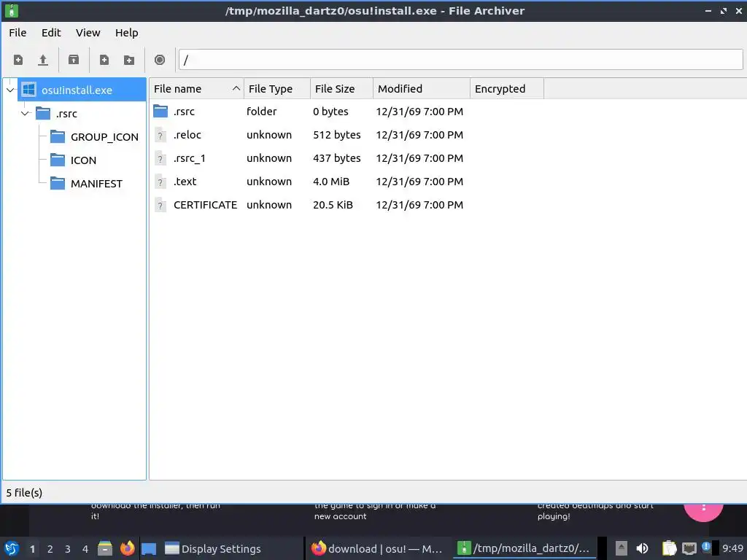Click the extract archive toolbar icon

(74, 60)
